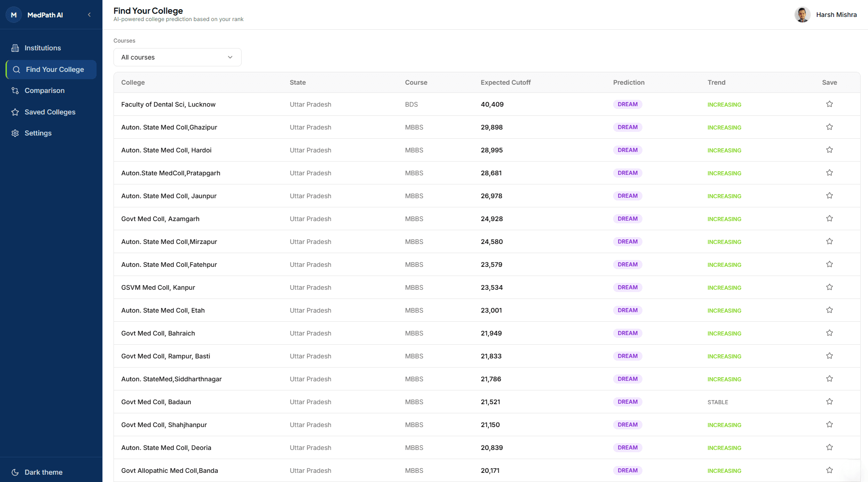
Task: Save Govt Med Coll, Azamgarh using star icon
Action: point(829,219)
